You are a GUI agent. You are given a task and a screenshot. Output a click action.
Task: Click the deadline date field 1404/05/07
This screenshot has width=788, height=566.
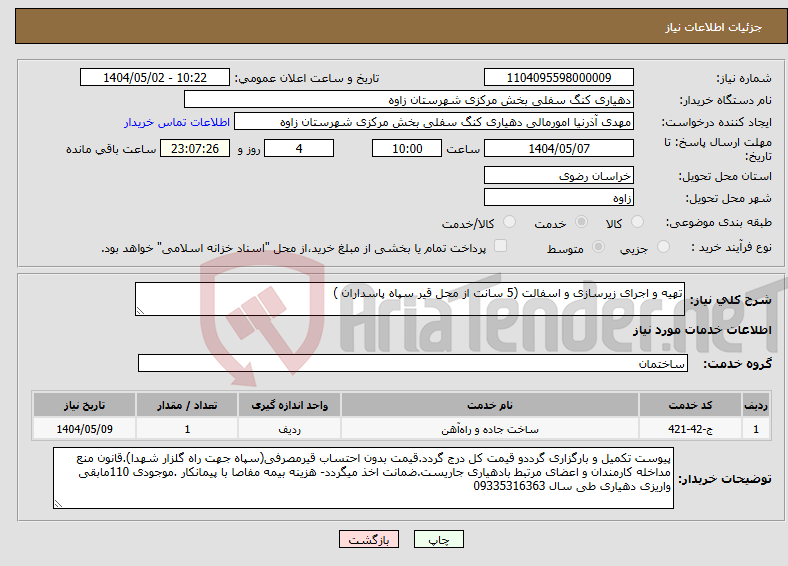[558, 148]
